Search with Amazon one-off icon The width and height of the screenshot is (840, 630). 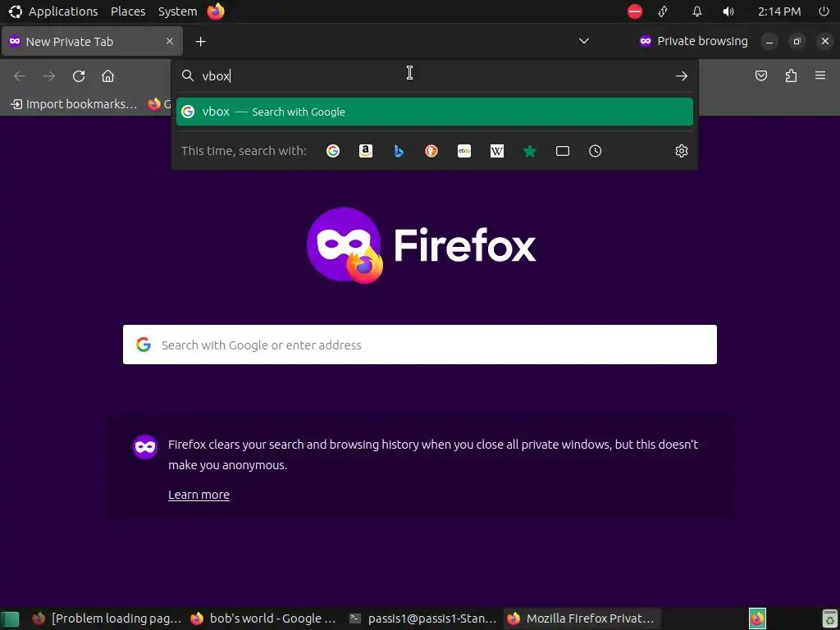coord(365,151)
